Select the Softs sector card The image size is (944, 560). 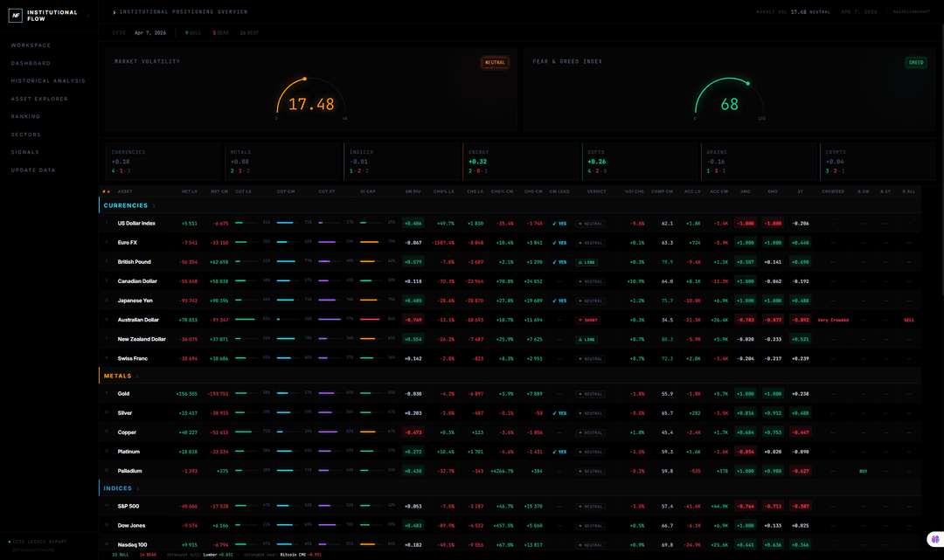pos(639,162)
